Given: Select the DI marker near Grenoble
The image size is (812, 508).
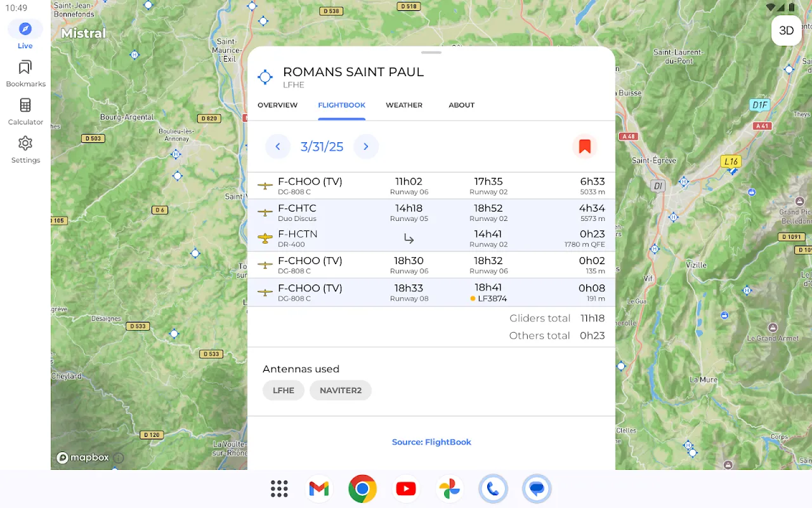Looking at the screenshot, I should 657,186.
